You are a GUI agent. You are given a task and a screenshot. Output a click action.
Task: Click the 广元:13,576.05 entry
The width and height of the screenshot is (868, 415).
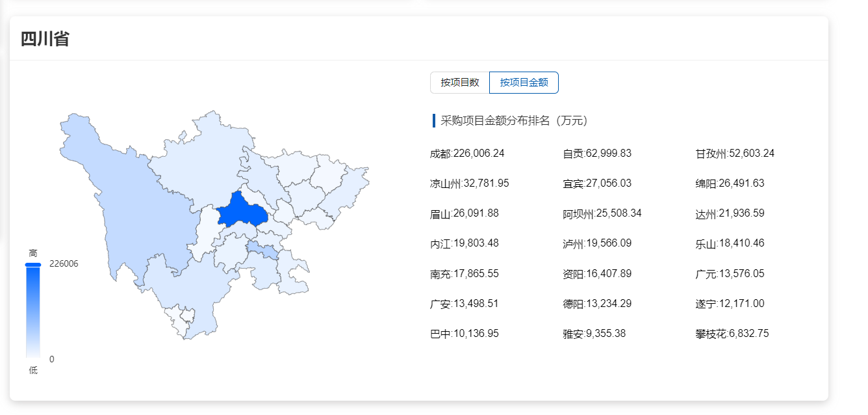(x=730, y=274)
